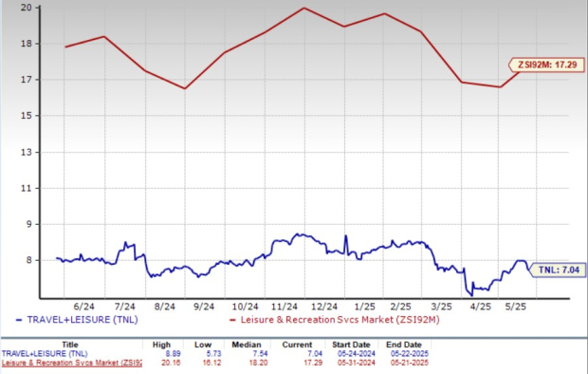Click the 5/25 x-axis label
The image size is (588, 374).
tap(515, 307)
